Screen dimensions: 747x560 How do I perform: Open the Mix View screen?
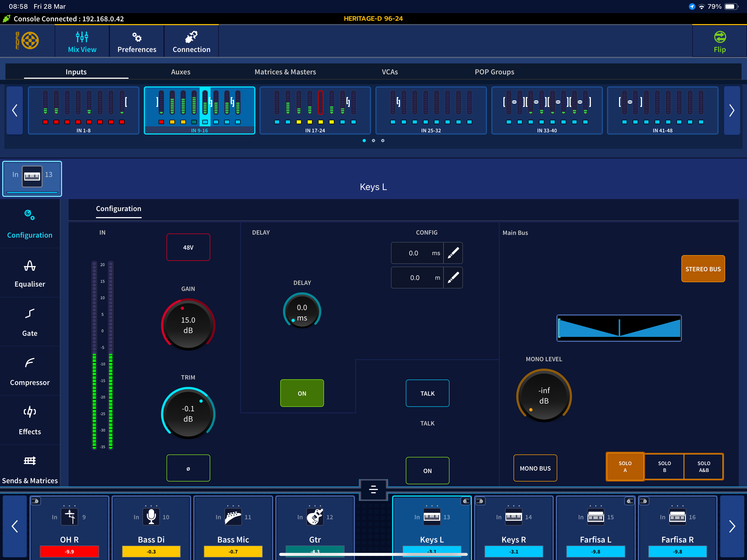[x=82, y=42]
